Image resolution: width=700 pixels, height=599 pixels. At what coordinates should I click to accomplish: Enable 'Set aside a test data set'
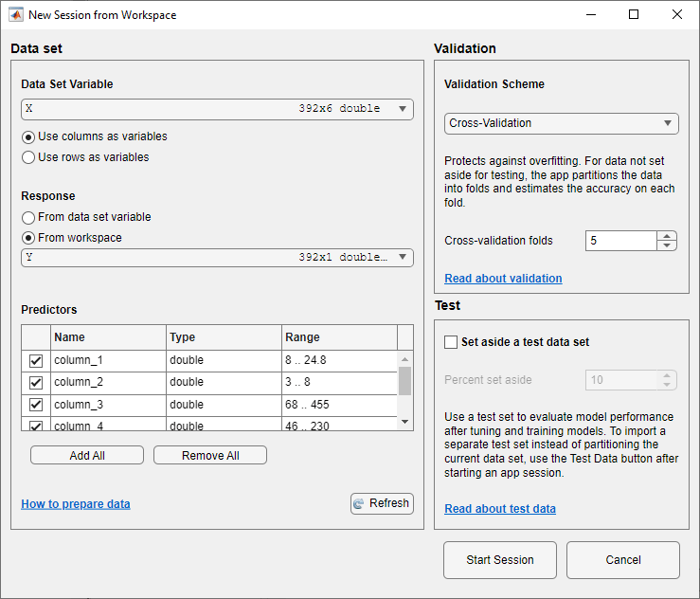451,342
